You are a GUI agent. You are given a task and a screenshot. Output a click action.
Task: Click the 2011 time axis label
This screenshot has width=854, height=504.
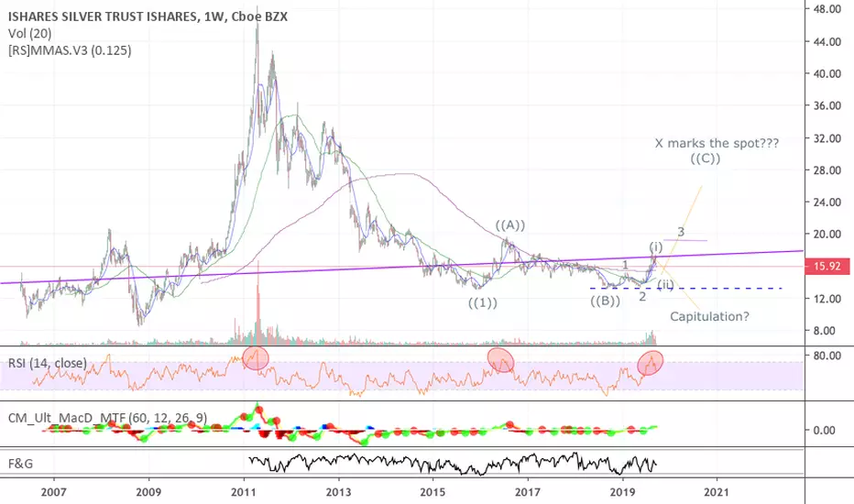click(244, 493)
